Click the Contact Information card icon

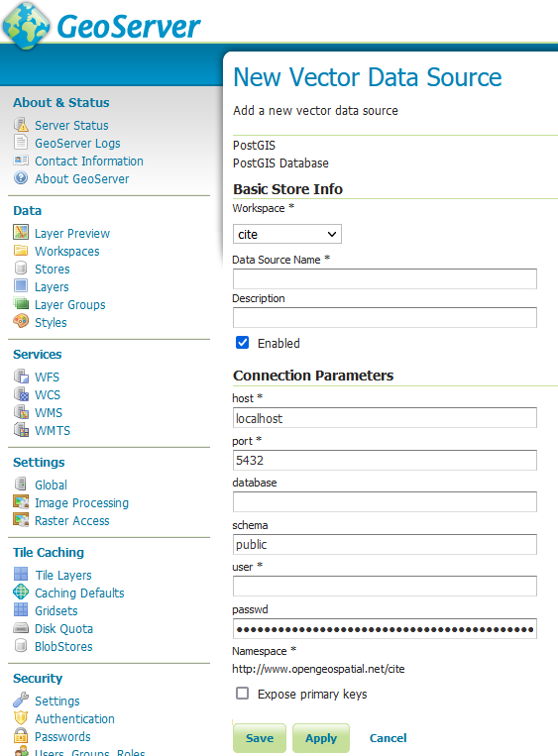coord(21,161)
